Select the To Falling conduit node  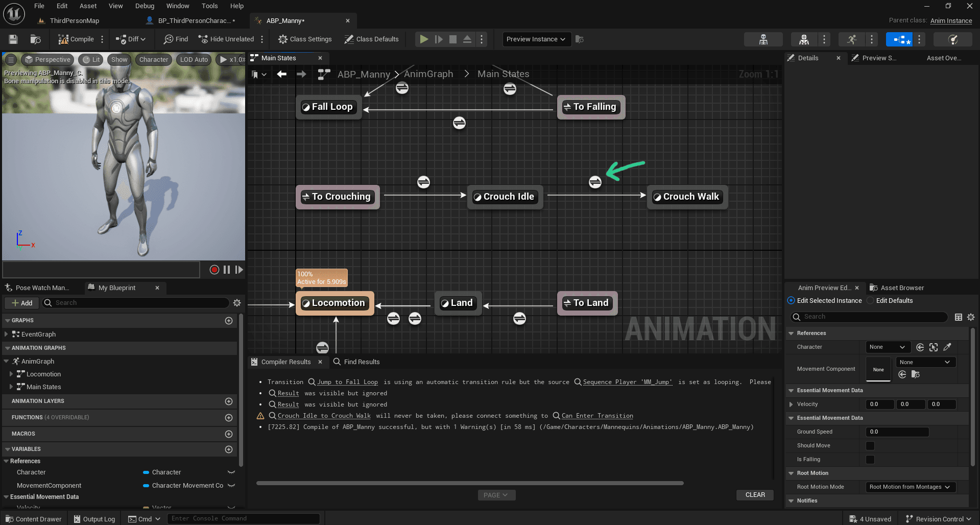point(591,107)
